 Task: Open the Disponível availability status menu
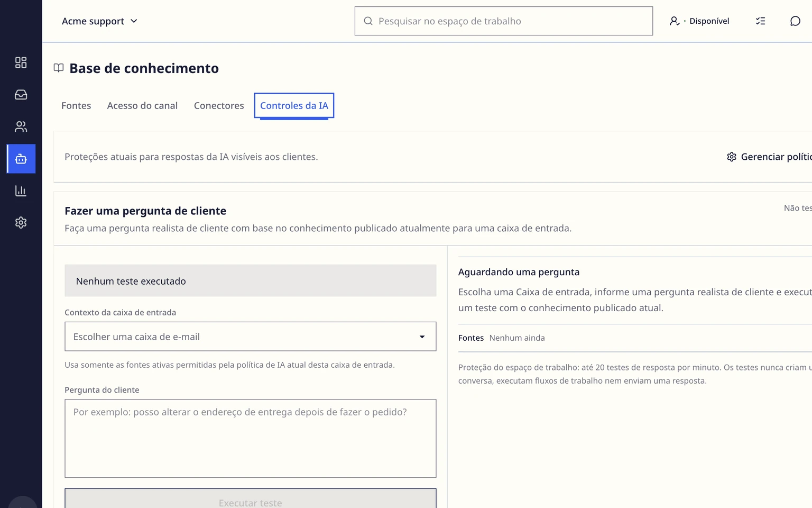[699, 21]
